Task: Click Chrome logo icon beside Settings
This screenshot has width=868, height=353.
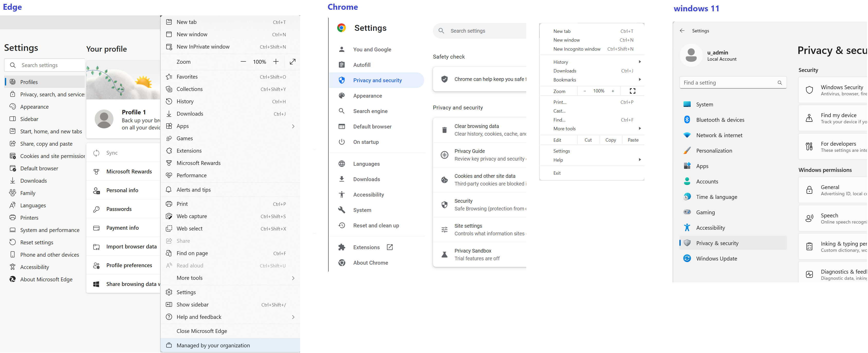Action: pos(341,28)
